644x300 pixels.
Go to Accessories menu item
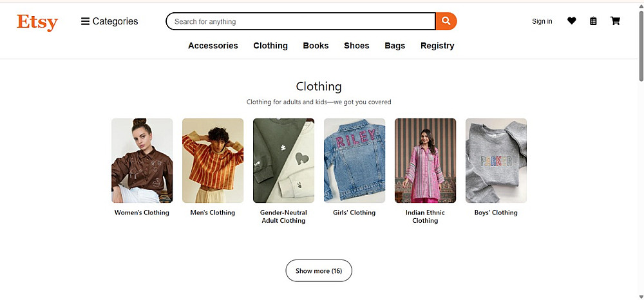213,46
